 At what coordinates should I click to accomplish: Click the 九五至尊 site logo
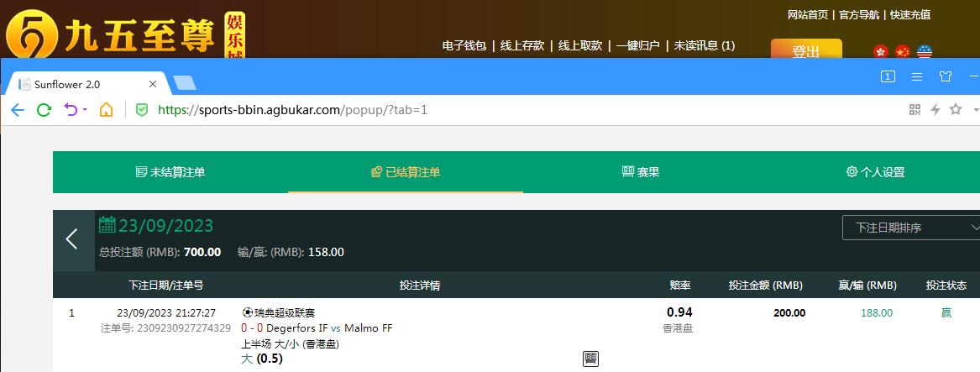coord(125,34)
